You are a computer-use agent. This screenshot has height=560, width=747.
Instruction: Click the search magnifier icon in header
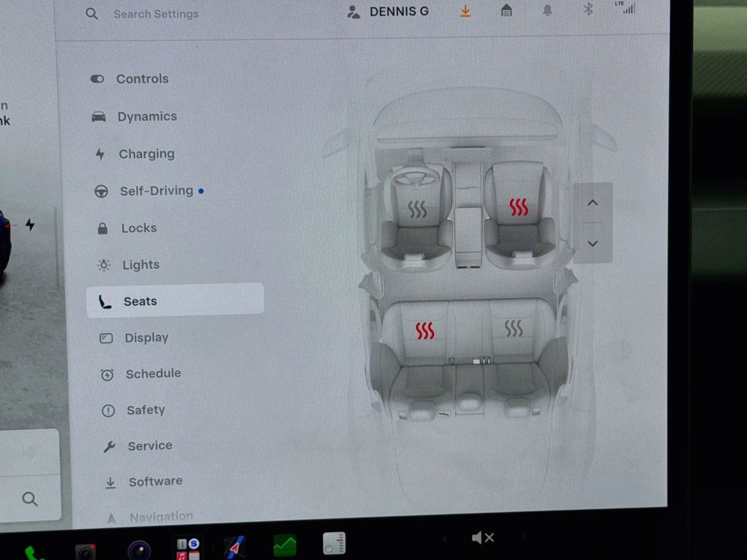tap(92, 14)
